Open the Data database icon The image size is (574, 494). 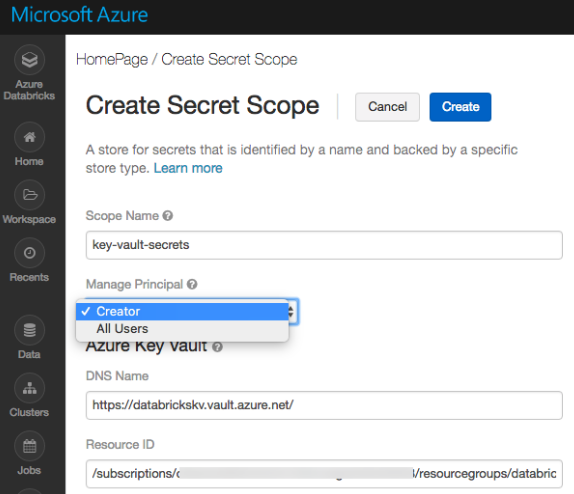[x=29, y=330]
